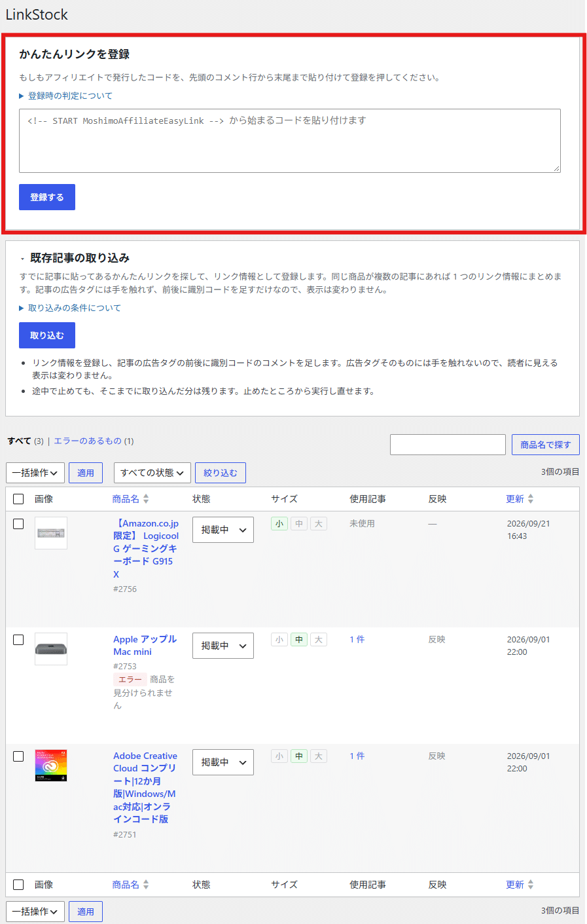Open the Apple アップル Mac mini link
The image size is (587, 924).
[x=145, y=645]
